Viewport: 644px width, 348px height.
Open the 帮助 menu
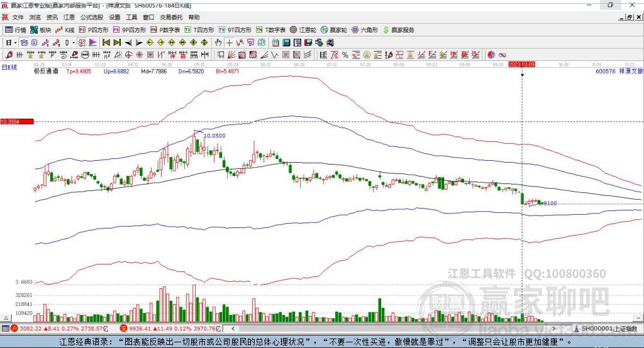(194, 17)
